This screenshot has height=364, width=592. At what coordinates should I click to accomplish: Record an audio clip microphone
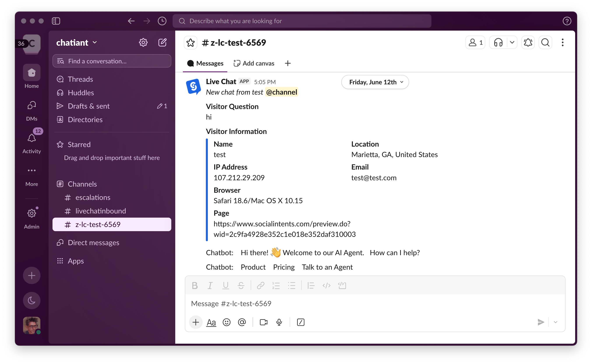click(279, 322)
